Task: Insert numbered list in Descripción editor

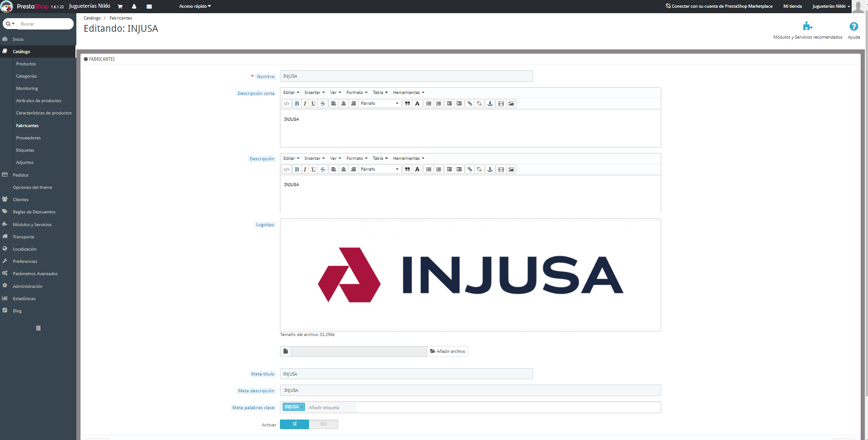Action: [439, 169]
